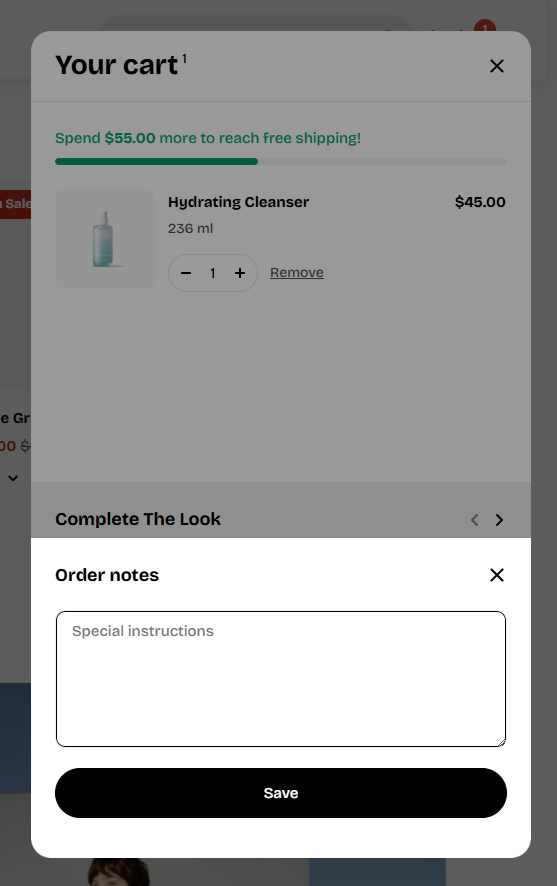Image resolution: width=557 pixels, height=886 pixels.
Task: Select the quantity value field showing 1
Action: click(213, 273)
